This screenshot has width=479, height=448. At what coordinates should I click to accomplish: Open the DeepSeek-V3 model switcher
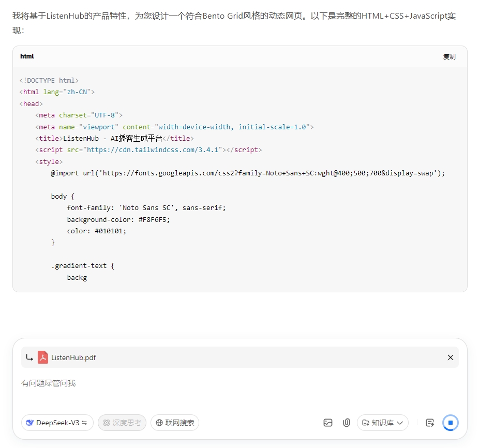click(57, 423)
